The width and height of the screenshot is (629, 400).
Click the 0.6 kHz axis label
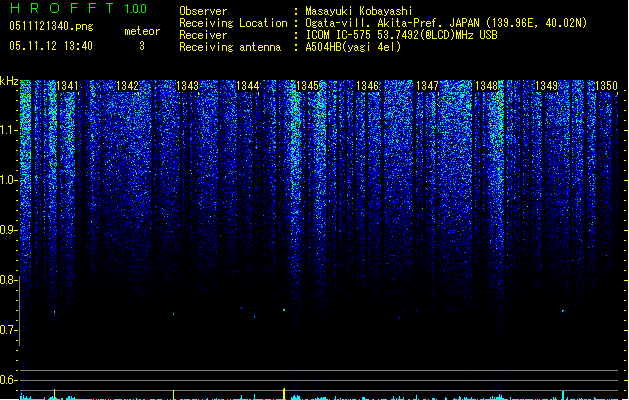(x=8, y=380)
